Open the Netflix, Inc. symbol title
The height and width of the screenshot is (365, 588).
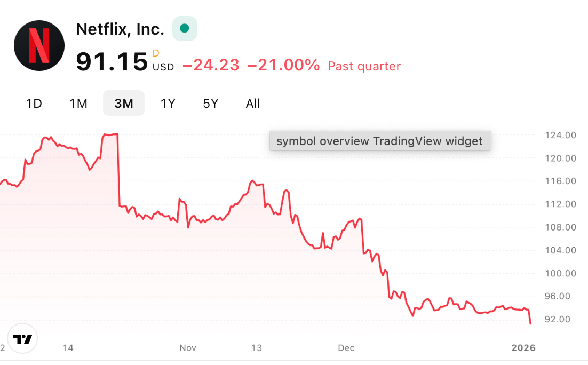click(120, 29)
